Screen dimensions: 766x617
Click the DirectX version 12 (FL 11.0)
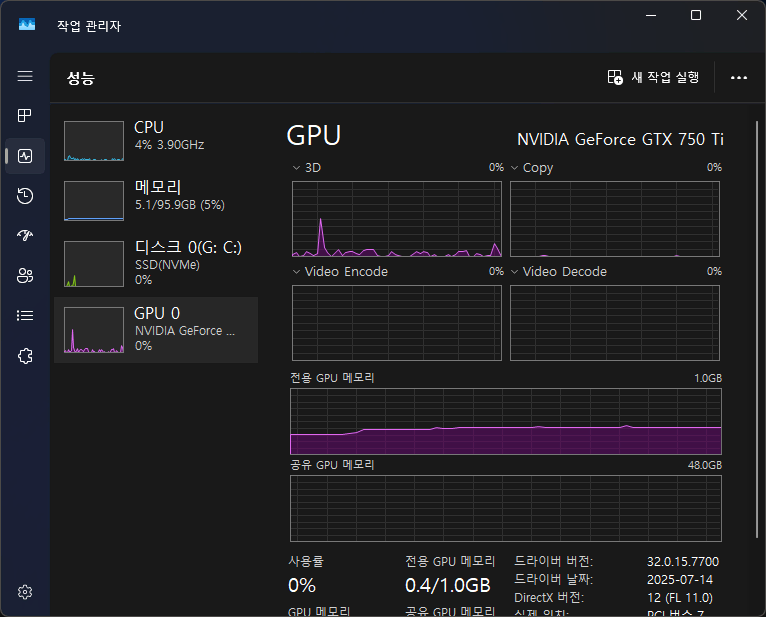[680, 598]
